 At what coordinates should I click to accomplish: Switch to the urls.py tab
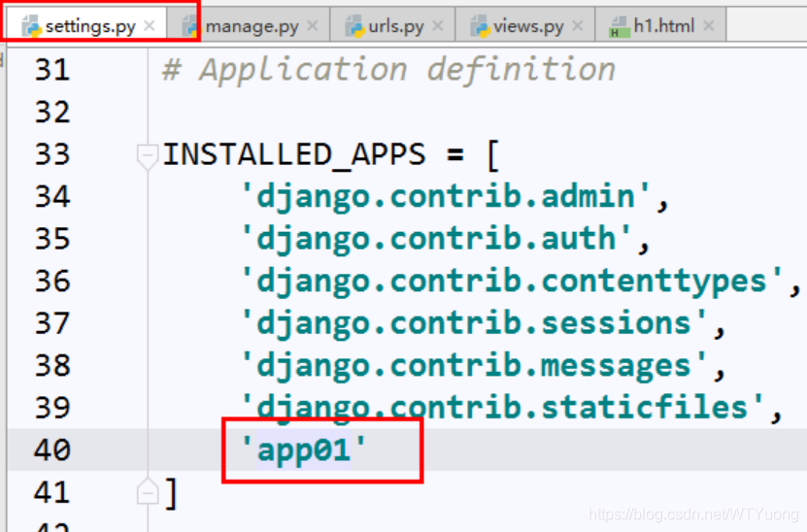(392, 25)
